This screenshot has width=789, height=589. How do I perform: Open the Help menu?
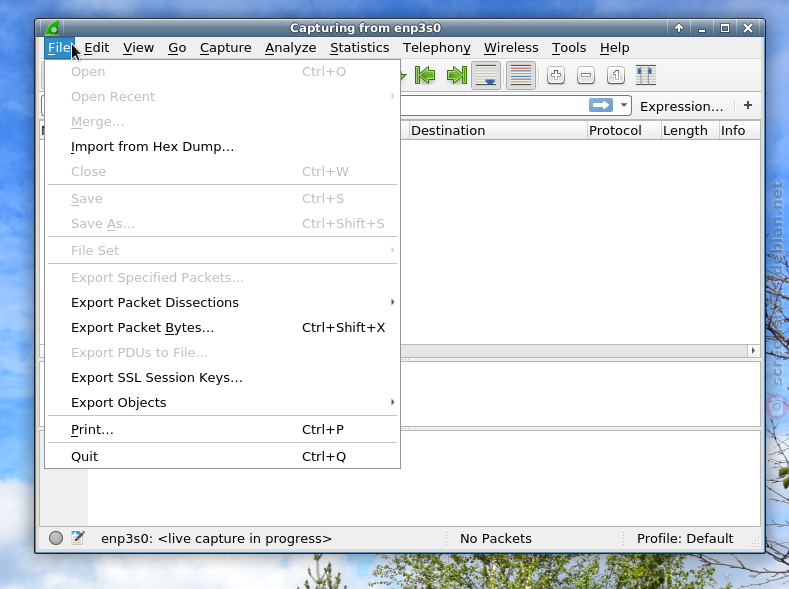pos(614,48)
